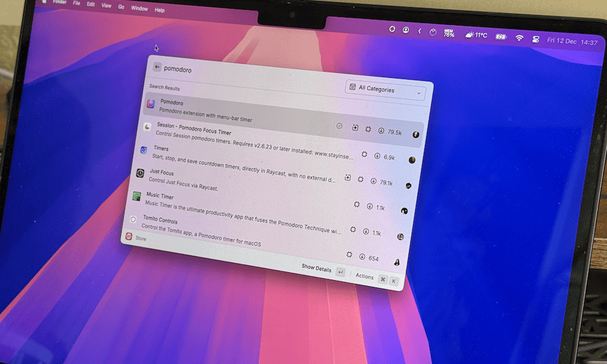Open the Wi-Fi menu bar icon
Screen dimensions: 607x364
[x=519, y=38]
